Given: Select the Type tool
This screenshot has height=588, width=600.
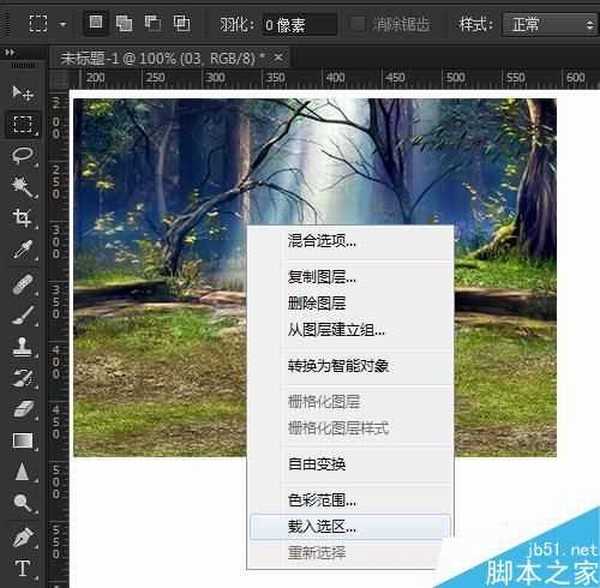Looking at the screenshot, I should tap(23, 568).
